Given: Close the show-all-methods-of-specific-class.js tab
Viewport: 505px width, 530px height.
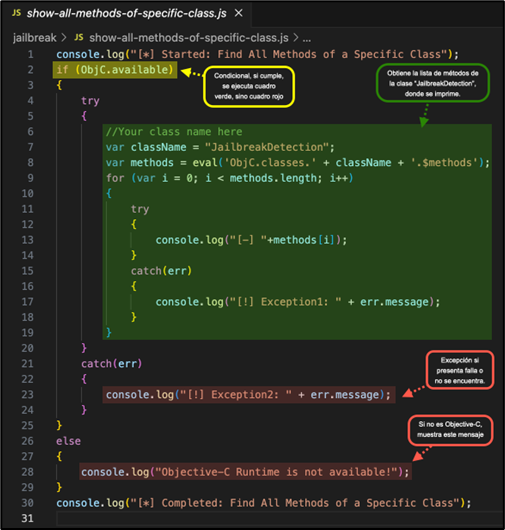Looking at the screenshot, I should point(239,13).
